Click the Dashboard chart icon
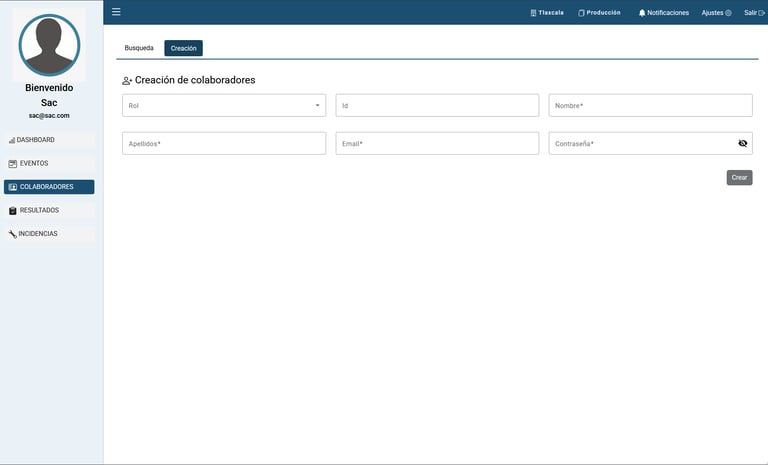The image size is (768, 465). 12,140
